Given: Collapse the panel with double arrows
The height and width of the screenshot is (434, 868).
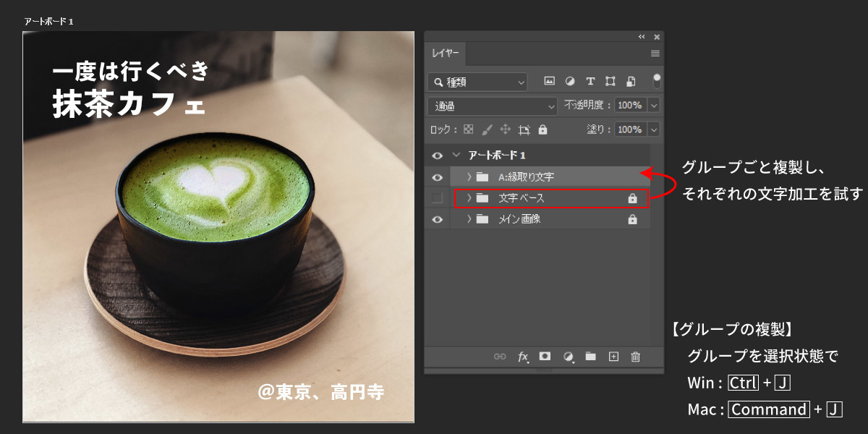Looking at the screenshot, I should pyautogui.click(x=641, y=37).
